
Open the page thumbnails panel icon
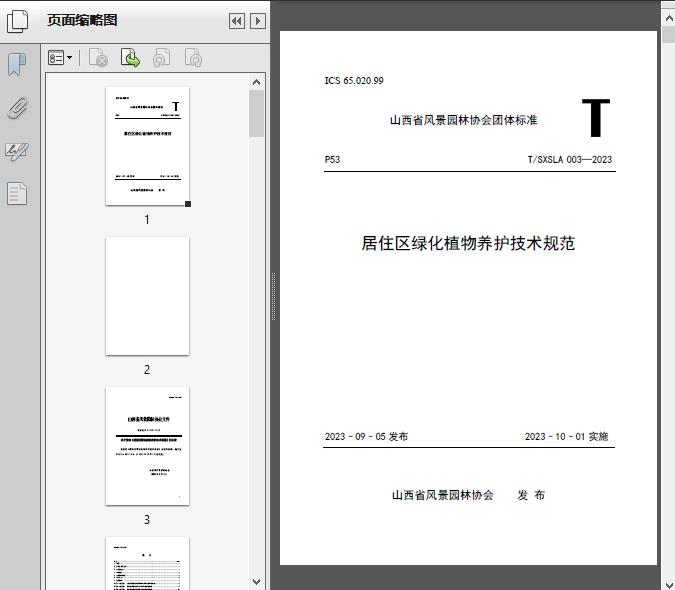[18, 20]
